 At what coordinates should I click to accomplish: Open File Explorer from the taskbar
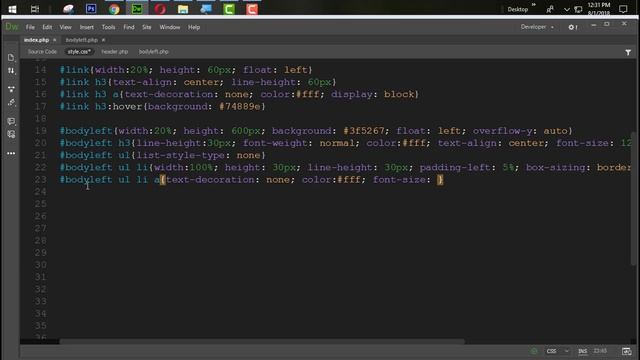click(x=183, y=9)
